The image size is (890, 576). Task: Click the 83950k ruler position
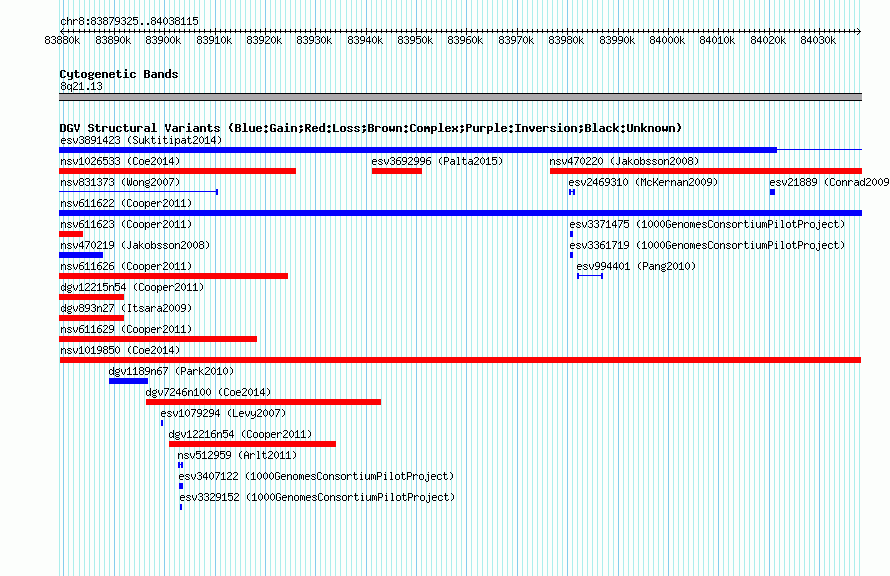(415, 40)
